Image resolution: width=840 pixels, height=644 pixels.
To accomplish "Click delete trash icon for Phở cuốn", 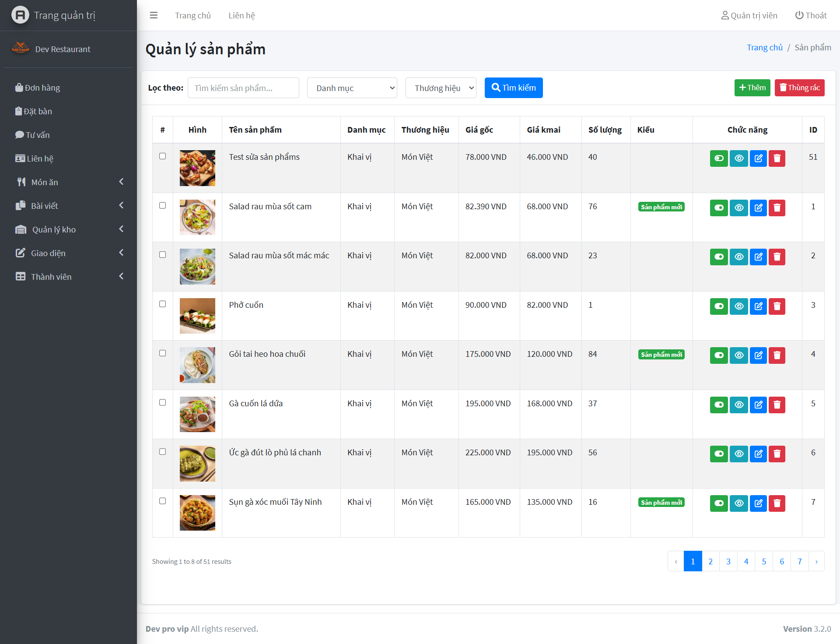I will [x=777, y=306].
